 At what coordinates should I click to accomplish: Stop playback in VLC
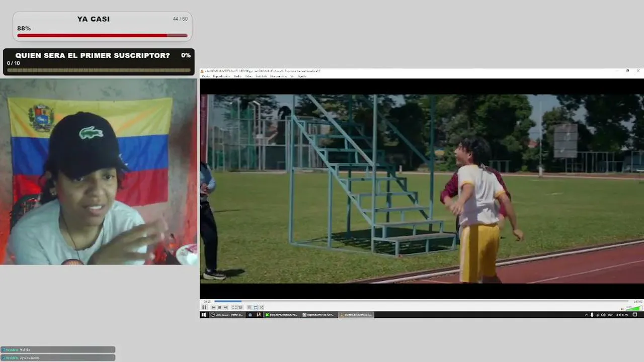click(x=219, y=307)
